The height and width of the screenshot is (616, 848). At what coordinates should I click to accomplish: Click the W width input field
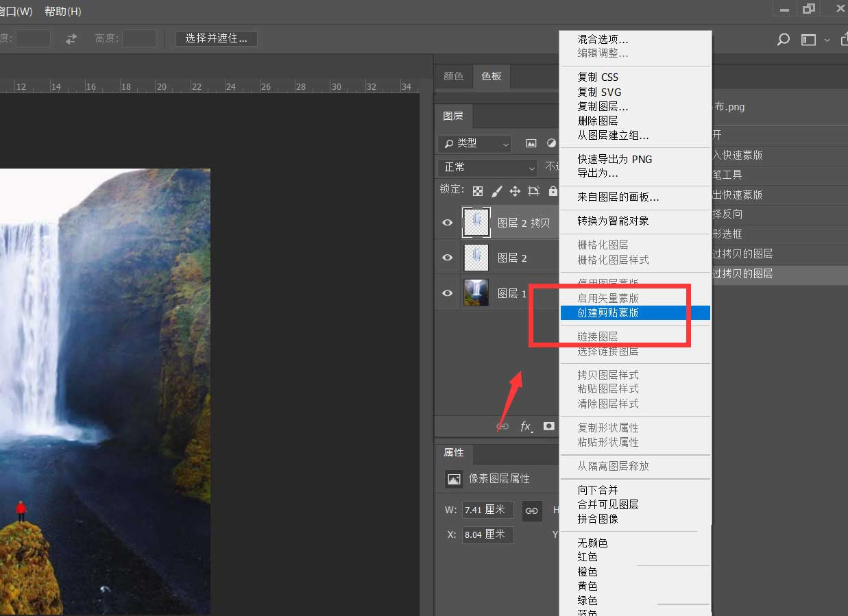487,510
